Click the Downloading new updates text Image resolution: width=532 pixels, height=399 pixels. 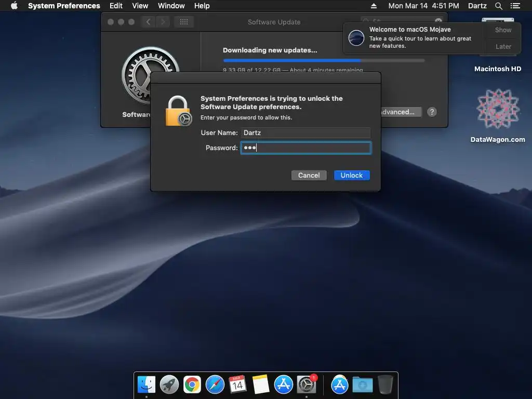[270, 50]
